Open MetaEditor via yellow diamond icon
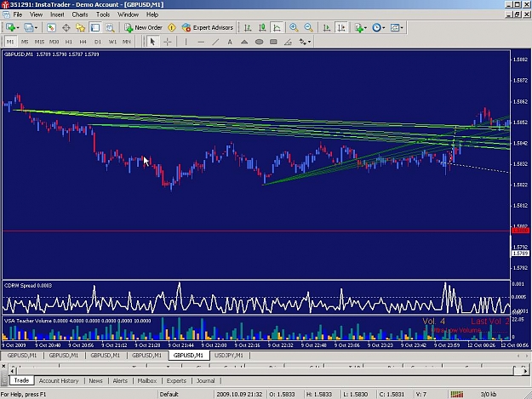The width and height of the screenshot is (532, 399). point(172,28)
